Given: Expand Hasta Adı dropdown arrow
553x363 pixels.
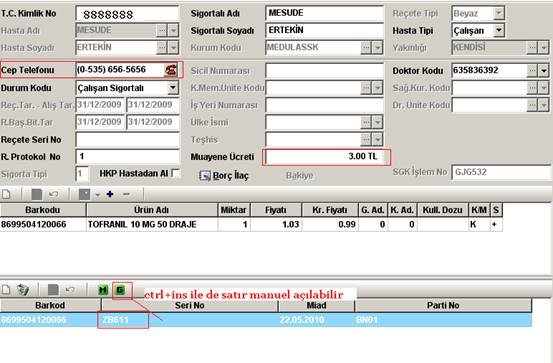Looking at the screenshot, I should click(173, 30).
